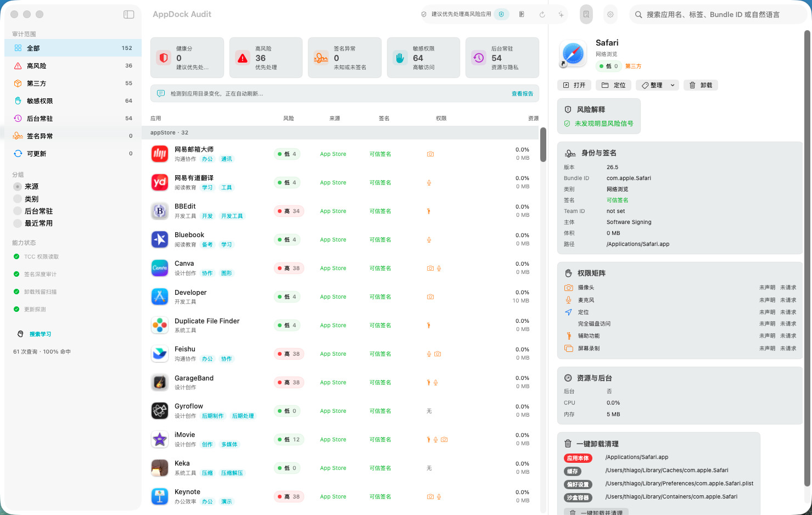
Task: Click the 高风险 warning triangle card icon
Action: [243, 58]
